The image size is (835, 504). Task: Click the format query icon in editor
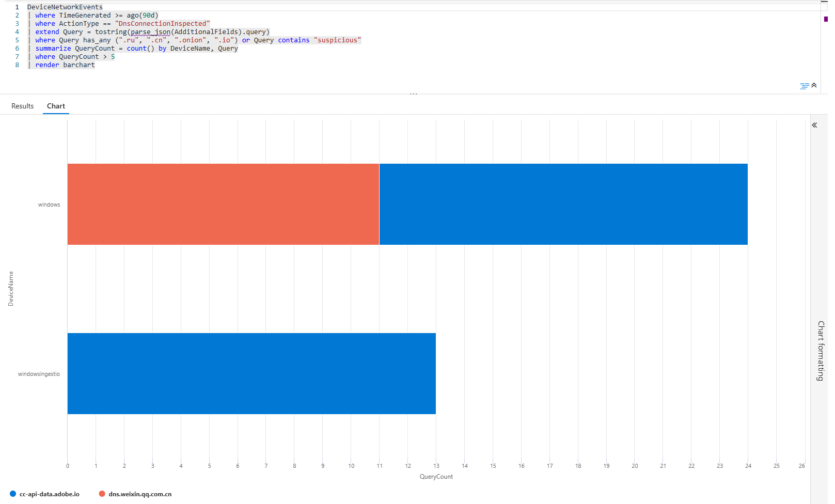click(x=804, y=86)
